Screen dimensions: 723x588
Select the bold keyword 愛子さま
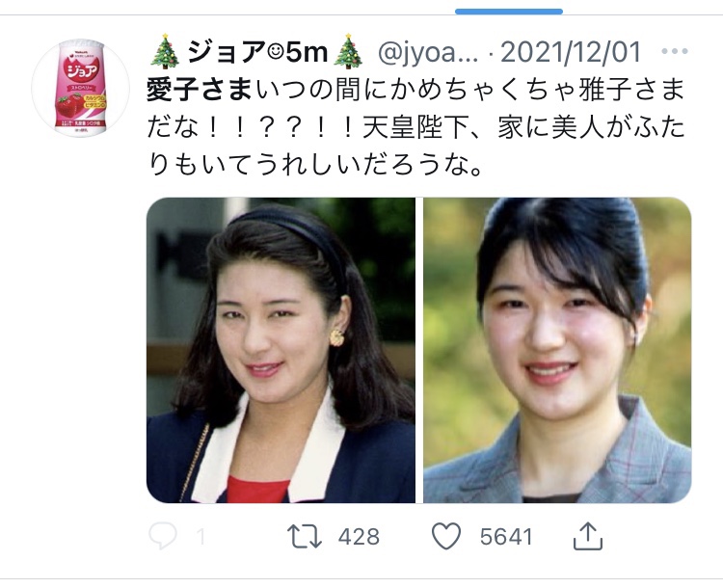[x=200, y=91]
